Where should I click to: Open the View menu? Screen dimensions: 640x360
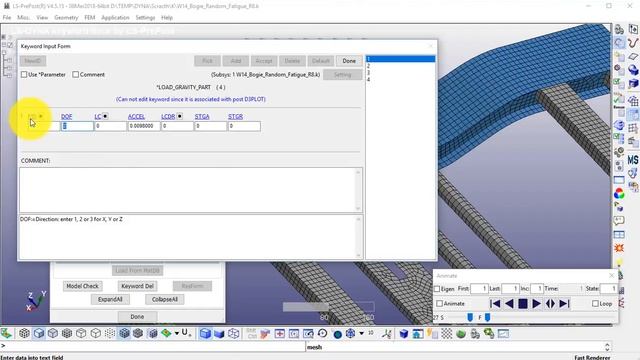(x=42, y=18)
